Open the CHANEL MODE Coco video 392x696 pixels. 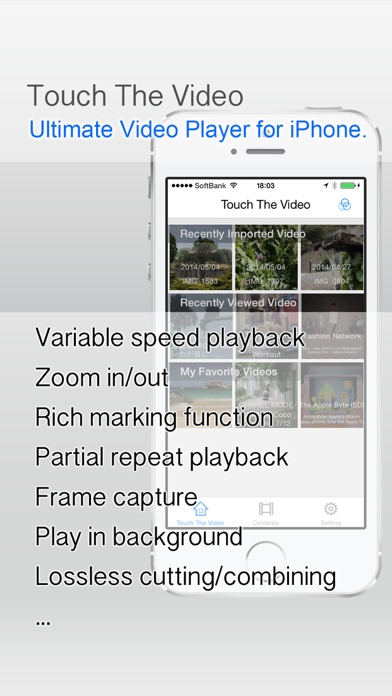[x=266, y=395]
